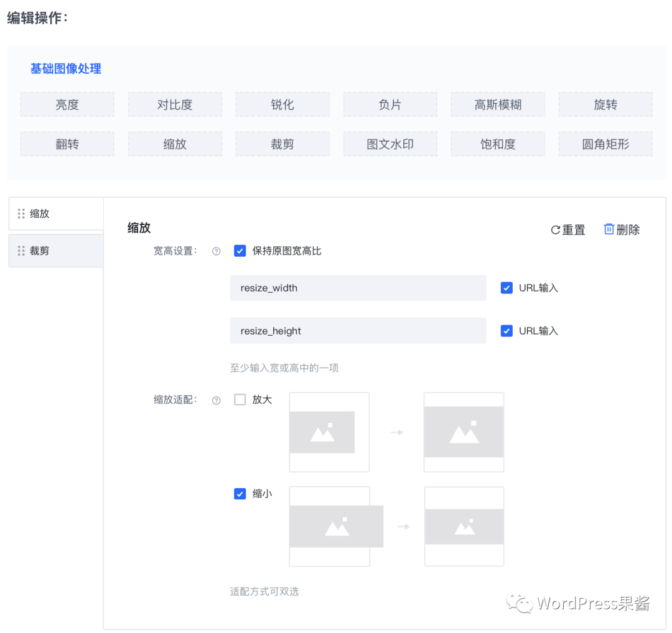Select the 缩放 side tab
672x633 pixels.
point(56,214)
